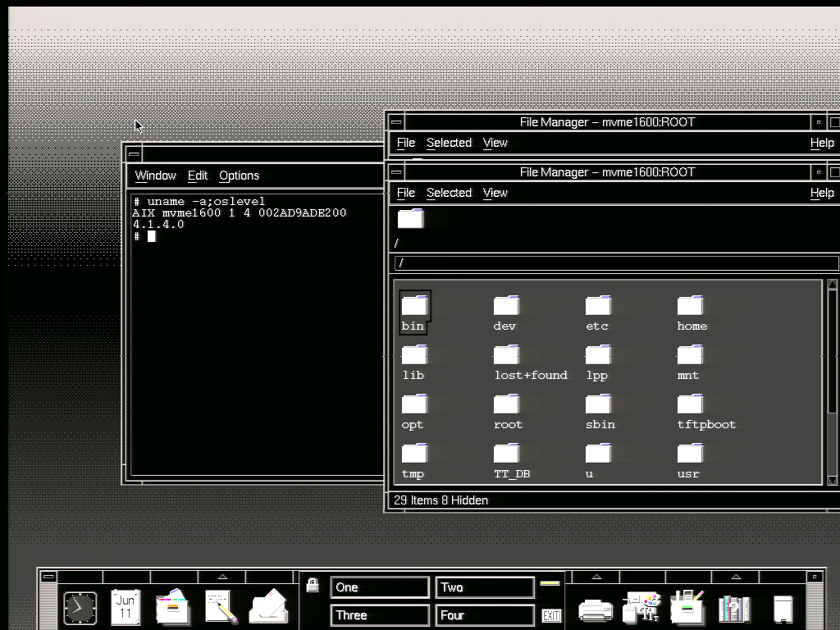Launch File Manager from the front panel drawer icon
Viewport: 840px width, 630px height.
click(172, 607)
